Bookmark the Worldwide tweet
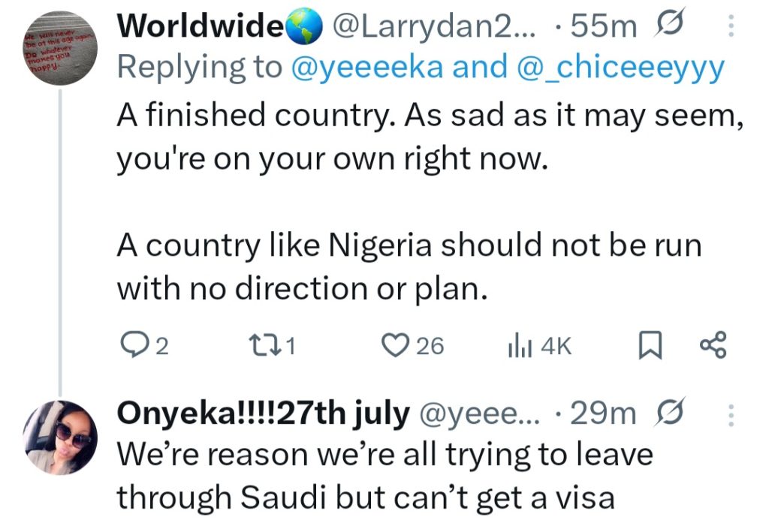The height and width of the screenshot is (532, 769). point(647,345)
